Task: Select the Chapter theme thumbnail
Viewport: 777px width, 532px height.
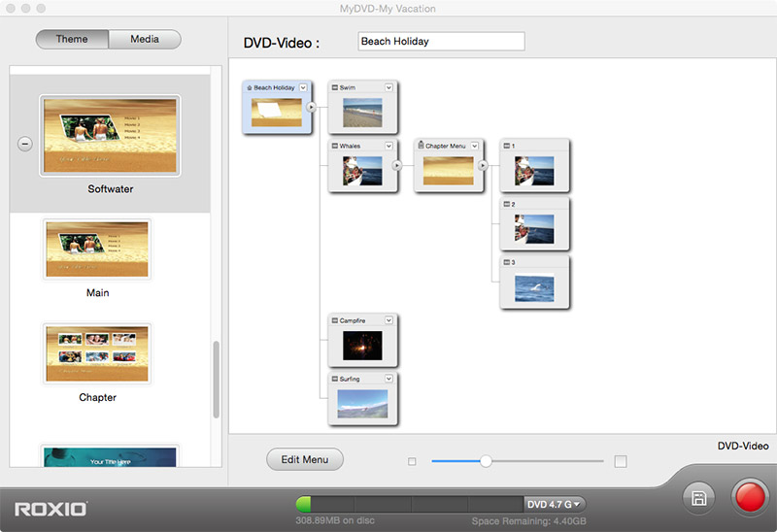Action: click(97, 353)
